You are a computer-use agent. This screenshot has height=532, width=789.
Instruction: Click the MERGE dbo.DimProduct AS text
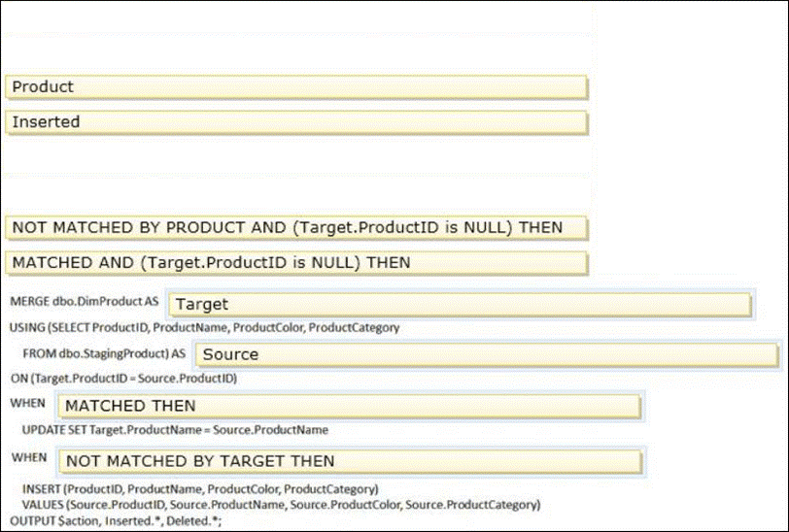pyautogui.click(x=84, y=302)
